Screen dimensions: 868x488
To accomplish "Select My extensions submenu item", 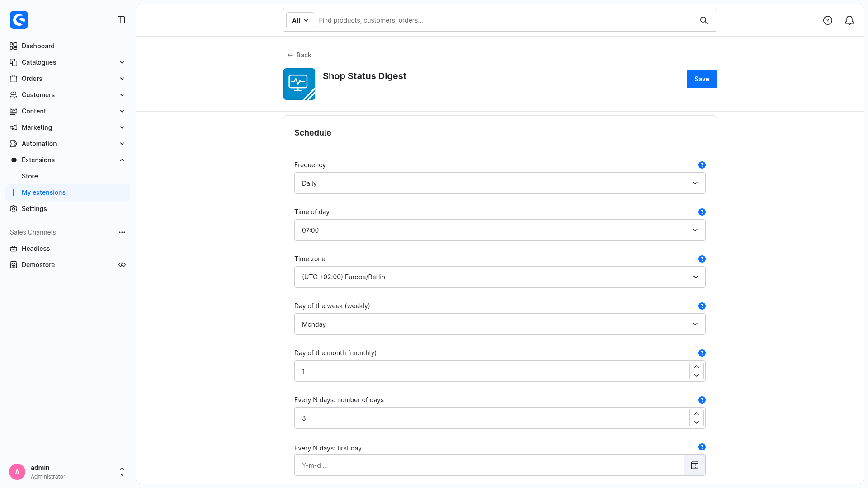I will [x=68, y=192].
